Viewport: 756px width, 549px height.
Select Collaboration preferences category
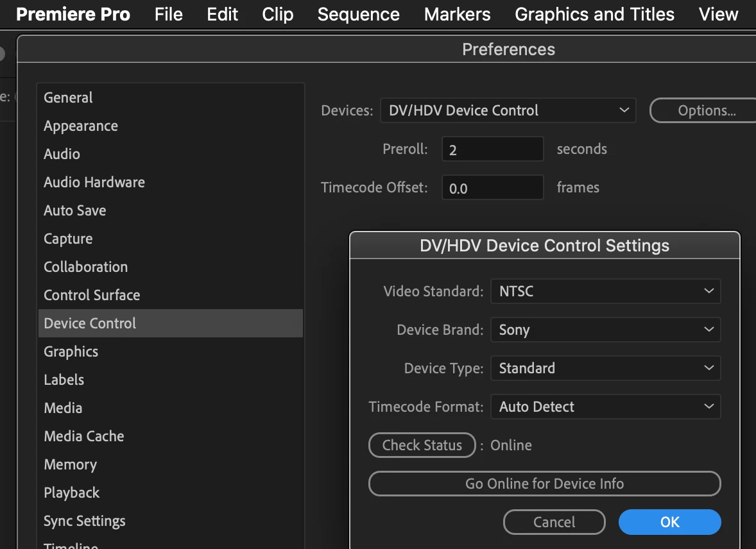coord(170,267)
